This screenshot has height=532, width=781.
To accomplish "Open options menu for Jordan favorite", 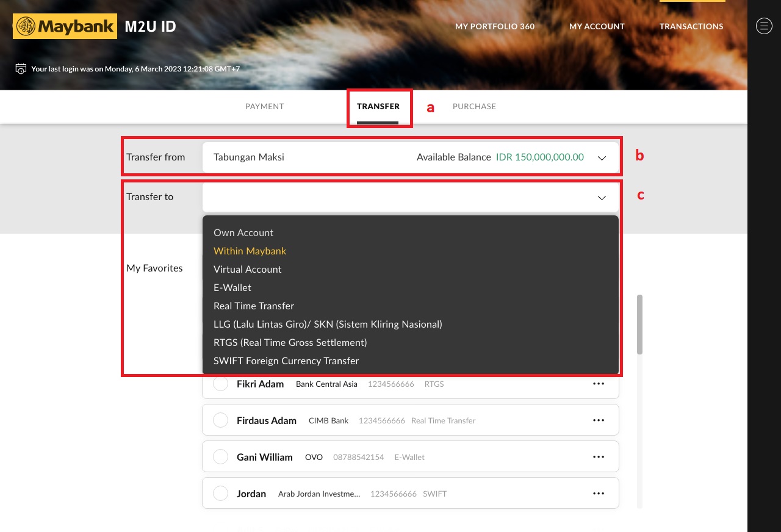I will tap(599, 492).
